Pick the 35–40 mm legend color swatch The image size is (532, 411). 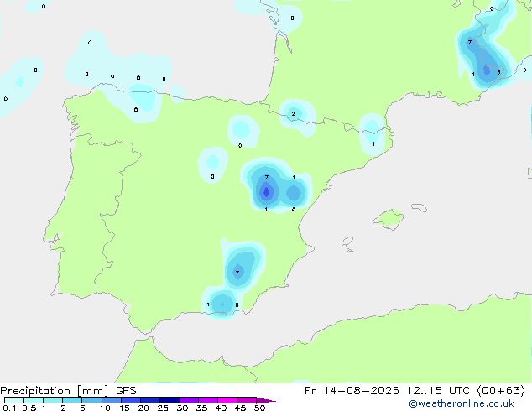[207, 400]
